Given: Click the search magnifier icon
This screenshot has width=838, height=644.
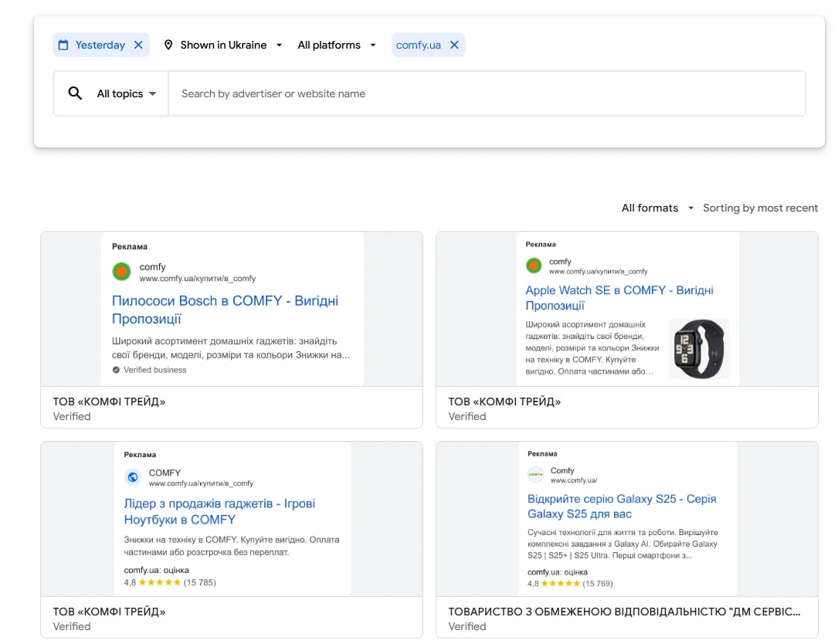Looking at the screenshot, I should coord(76,93).
